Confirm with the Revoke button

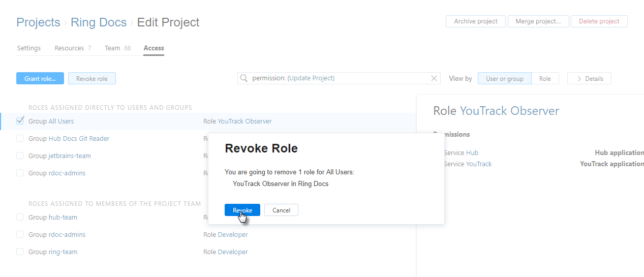pyautogui.click(x=242, y=210)
